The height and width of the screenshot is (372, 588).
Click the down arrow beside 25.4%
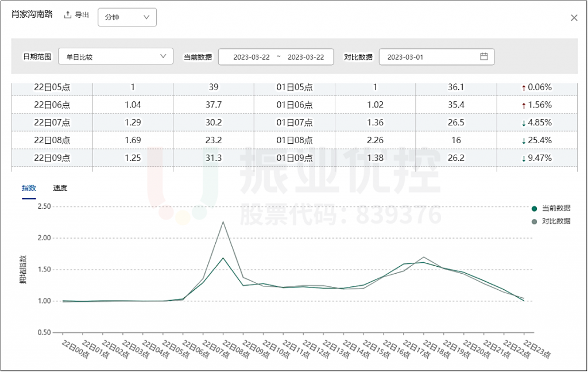pos(523,141)
